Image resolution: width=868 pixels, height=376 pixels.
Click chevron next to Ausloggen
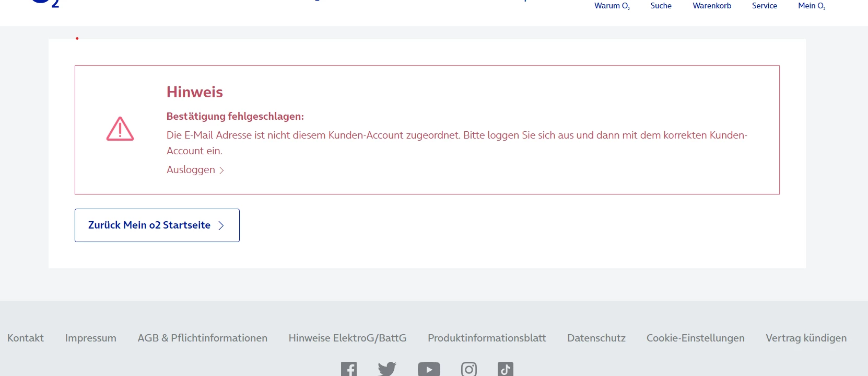[x=221, y=170]
